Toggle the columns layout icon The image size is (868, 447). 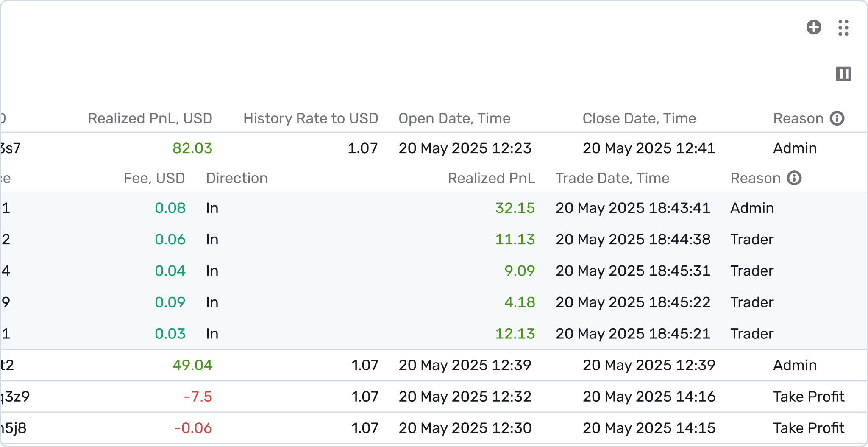pos(843,74)
